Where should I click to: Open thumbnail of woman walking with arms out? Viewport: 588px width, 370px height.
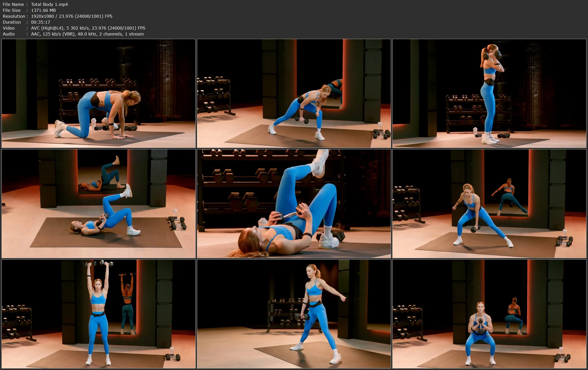click(x=294, y=314)
